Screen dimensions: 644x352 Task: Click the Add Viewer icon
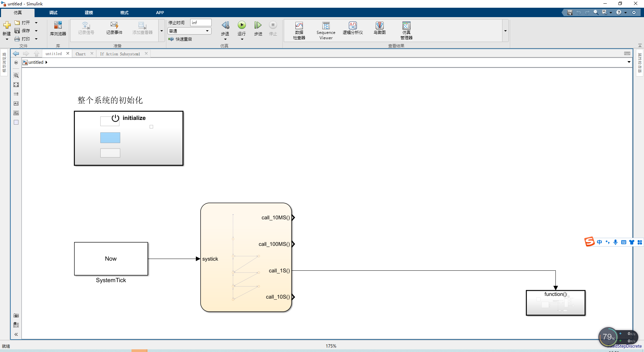tap(143, 28)
